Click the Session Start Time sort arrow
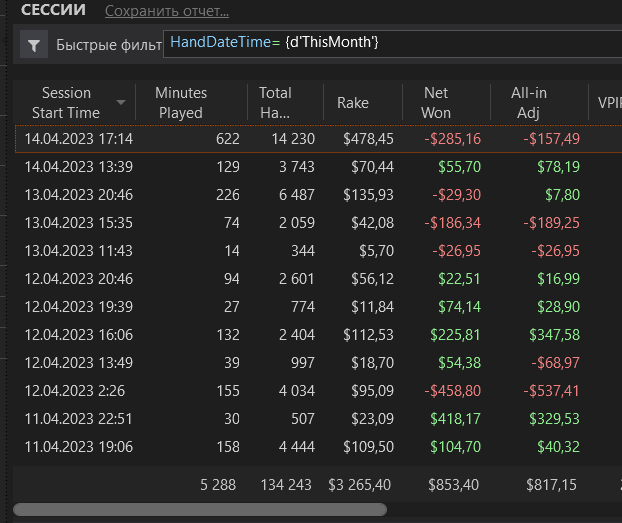 121,103
